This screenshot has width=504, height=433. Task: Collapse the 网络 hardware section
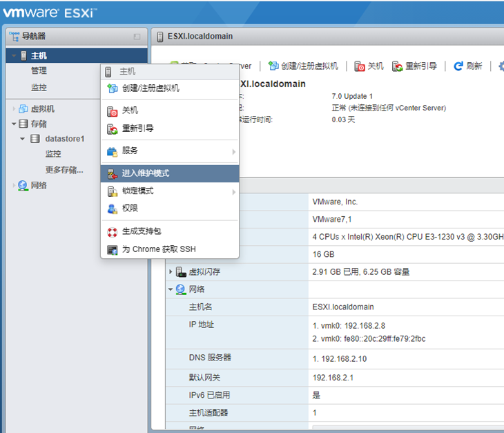point(171,289)
